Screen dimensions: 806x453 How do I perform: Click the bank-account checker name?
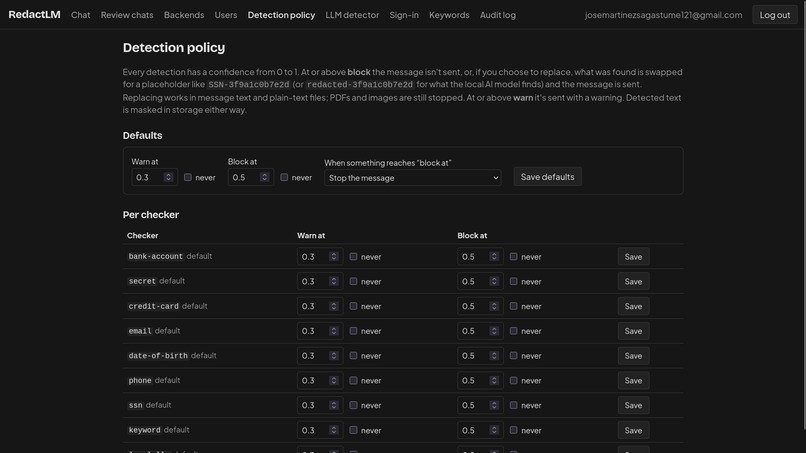155,256
